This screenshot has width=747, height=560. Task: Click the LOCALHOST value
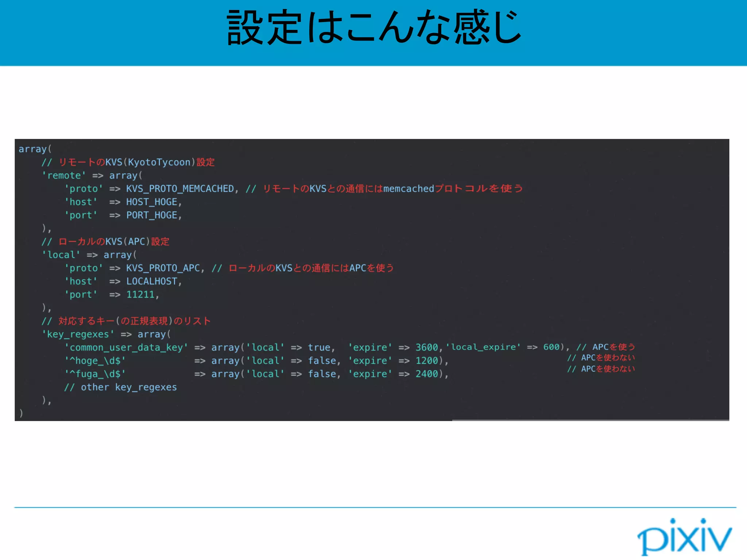(151, 281)
